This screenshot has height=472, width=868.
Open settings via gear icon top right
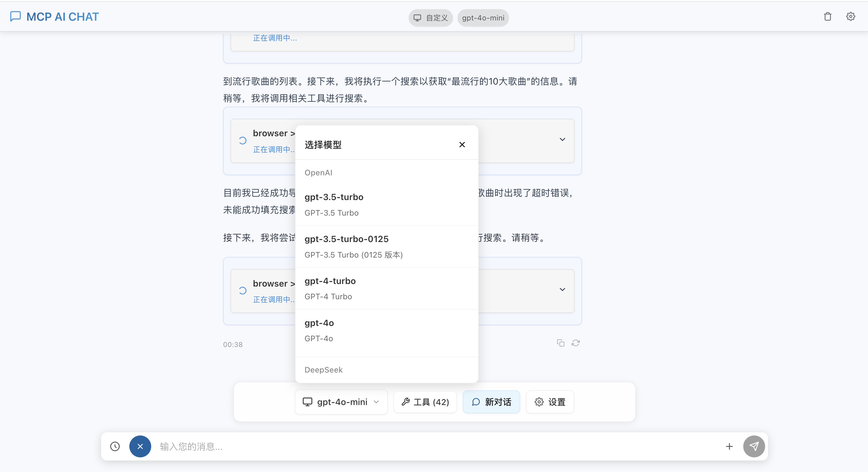click(x=850, y=16)
